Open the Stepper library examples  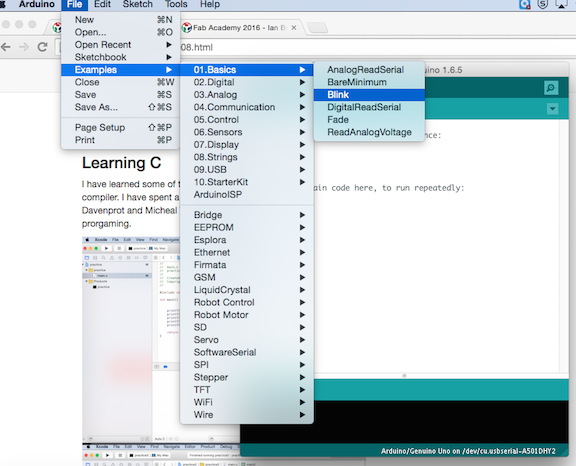(x=247, y=377)
